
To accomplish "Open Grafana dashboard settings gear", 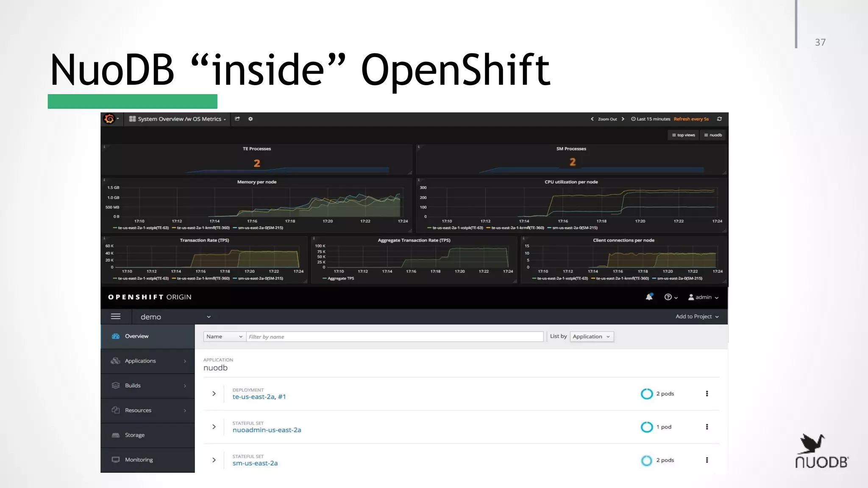I will (x=250, y=119).
